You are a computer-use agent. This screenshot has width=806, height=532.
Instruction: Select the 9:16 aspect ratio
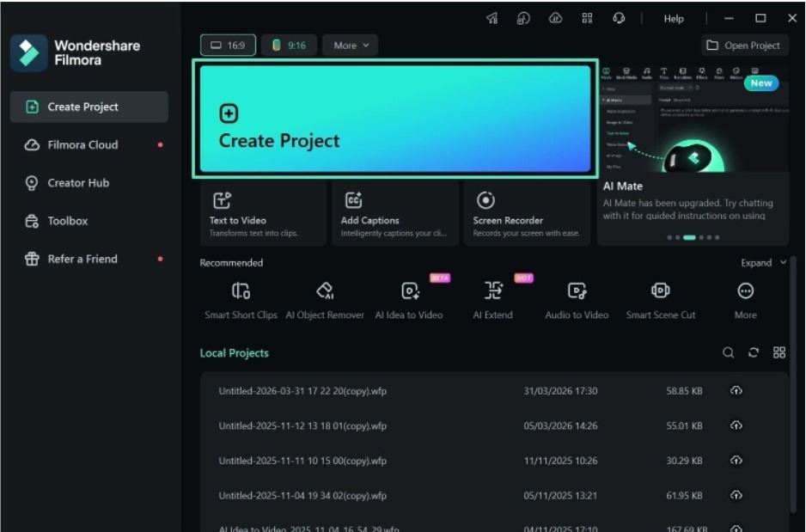pos(289,46)
